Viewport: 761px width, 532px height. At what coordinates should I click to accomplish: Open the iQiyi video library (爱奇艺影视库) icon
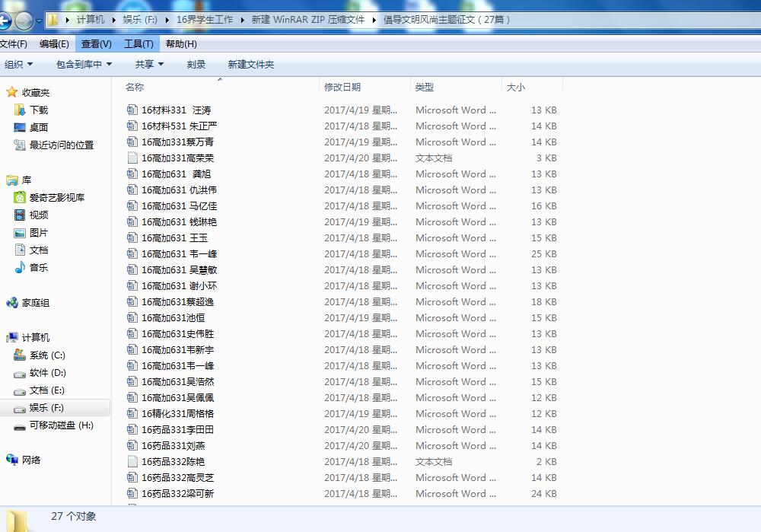coord(21,197)
